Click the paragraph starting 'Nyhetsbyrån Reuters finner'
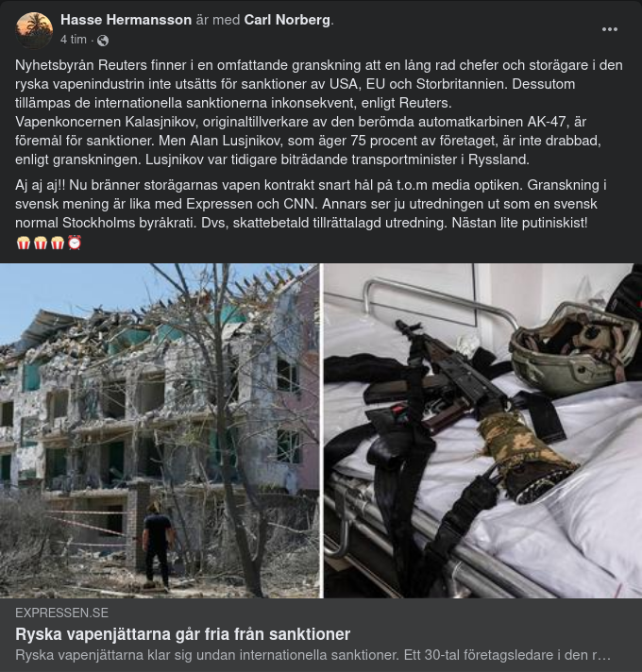Image resolution: width=642 pixels, height=672 pixels. [x=319, y=112]
